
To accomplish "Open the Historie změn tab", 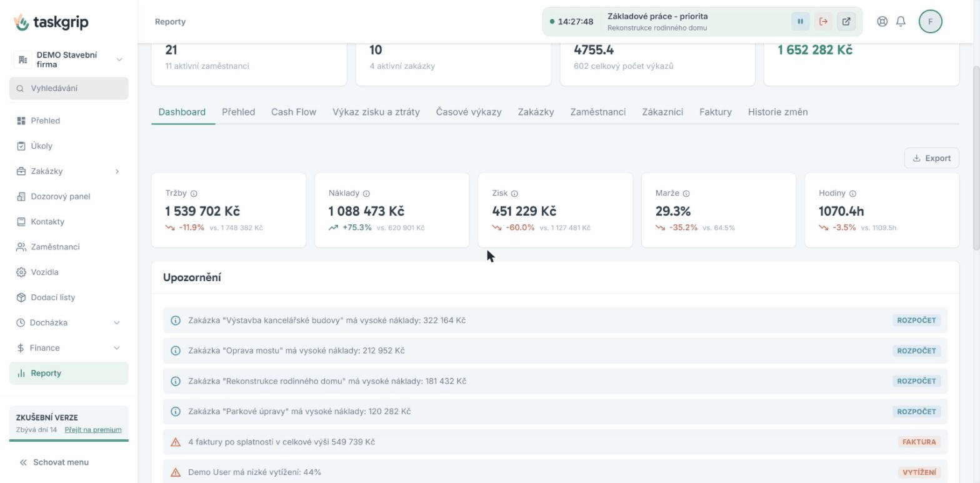I will tap(777, 112).
